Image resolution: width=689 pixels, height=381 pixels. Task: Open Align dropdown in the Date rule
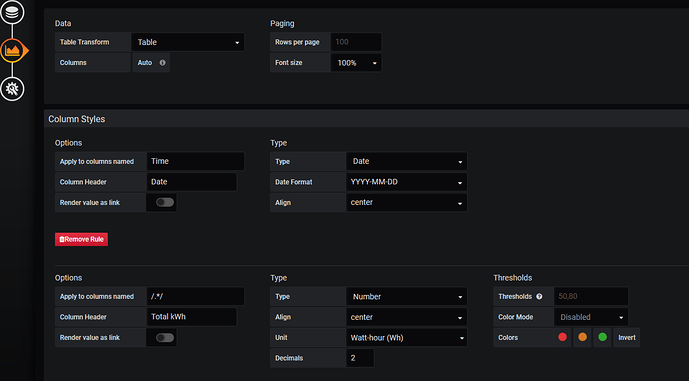(406, 203)
